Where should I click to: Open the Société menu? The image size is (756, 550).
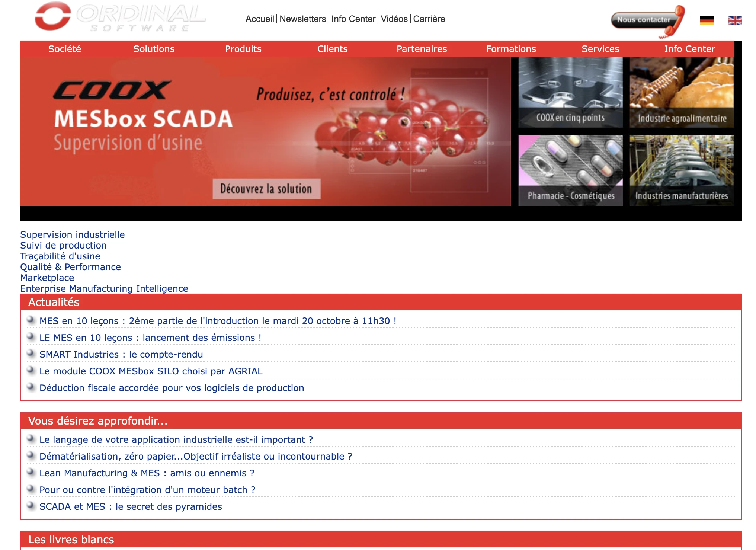65,49
